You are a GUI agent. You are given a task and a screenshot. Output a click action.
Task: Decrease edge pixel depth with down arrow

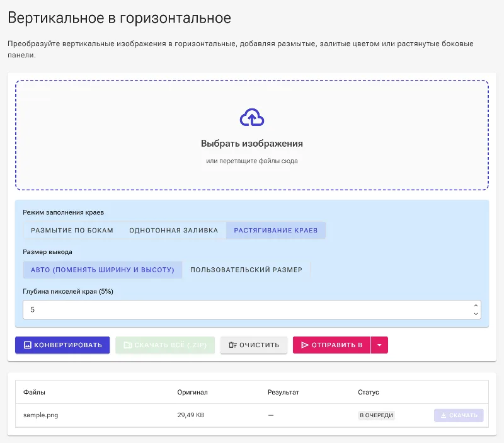(x=476, y=314)
